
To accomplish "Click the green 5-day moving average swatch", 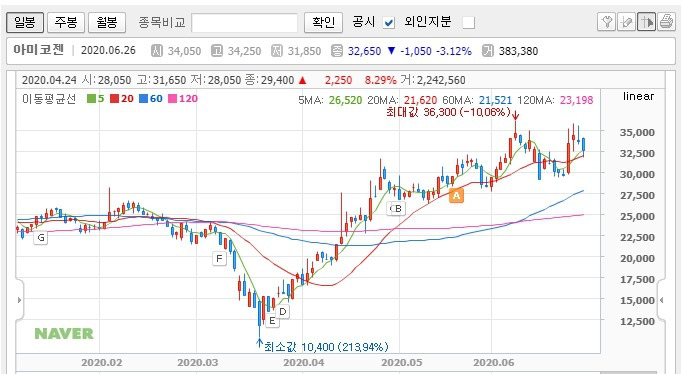I will click(x=91, y=99).
